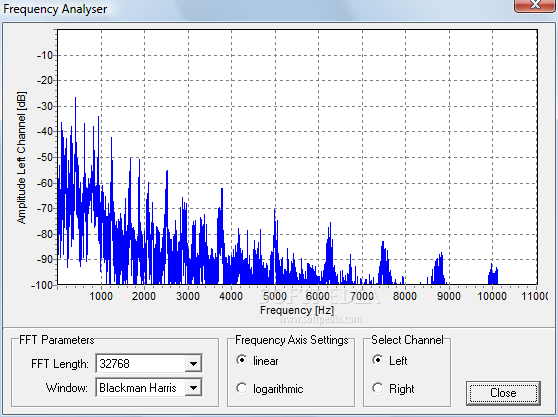Click the 'Frequency [Hz]' axis label
The height and width of the screenshot is (417, 558).
click(297, 310)
